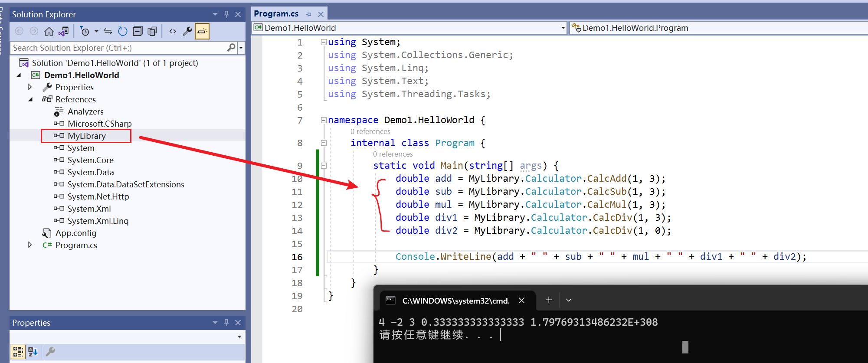Click the magnifier search icon in Solution Explorer
The height and width of the screenshot is (363, 868).
(x=231, y=48)
